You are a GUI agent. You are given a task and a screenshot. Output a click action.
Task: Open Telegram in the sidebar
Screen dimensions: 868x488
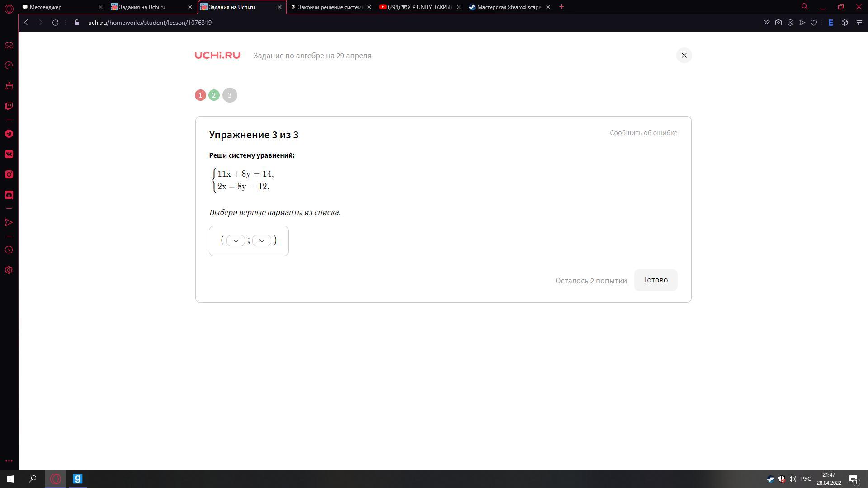tap(9, 134)
